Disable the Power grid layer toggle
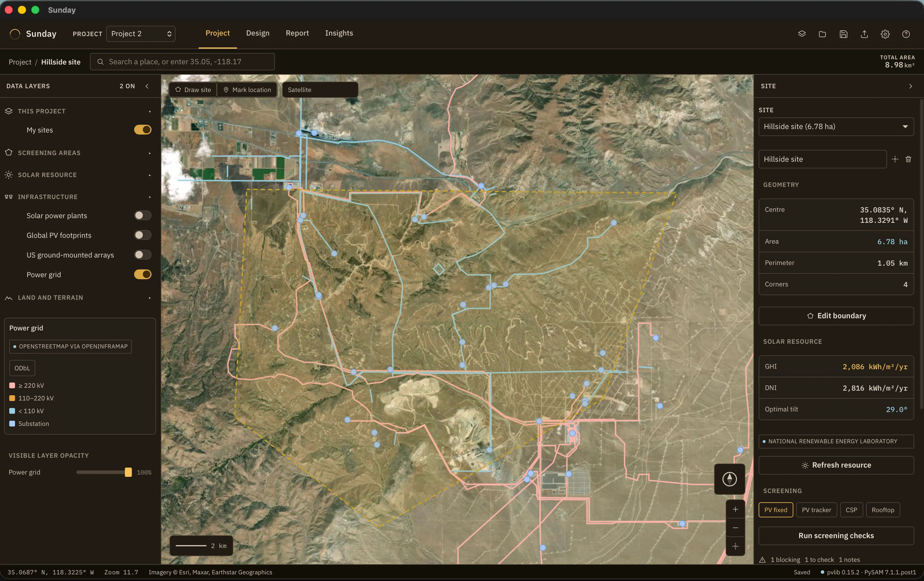This screenshot has height=581, width=924. tap(143, 274)
